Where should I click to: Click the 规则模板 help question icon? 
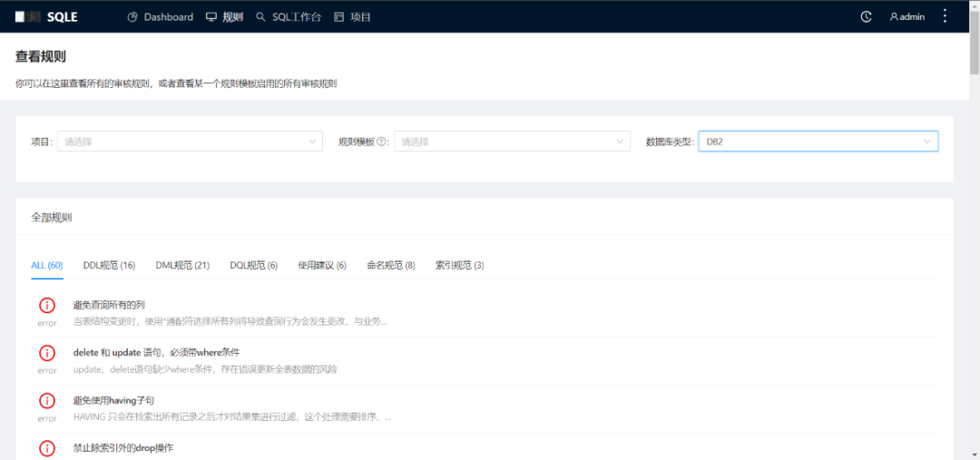380,142
